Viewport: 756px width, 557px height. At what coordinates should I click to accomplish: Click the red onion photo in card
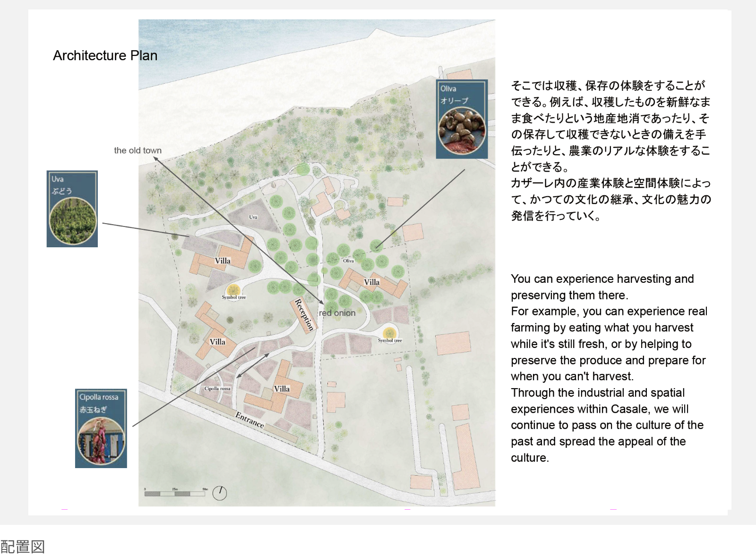click(x=101, y=442)
